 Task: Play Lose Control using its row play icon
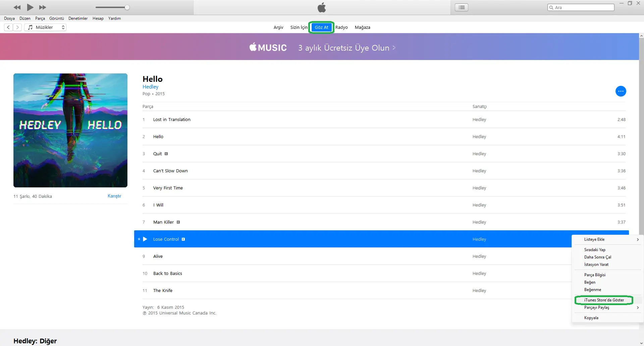[x=145, y=239]
